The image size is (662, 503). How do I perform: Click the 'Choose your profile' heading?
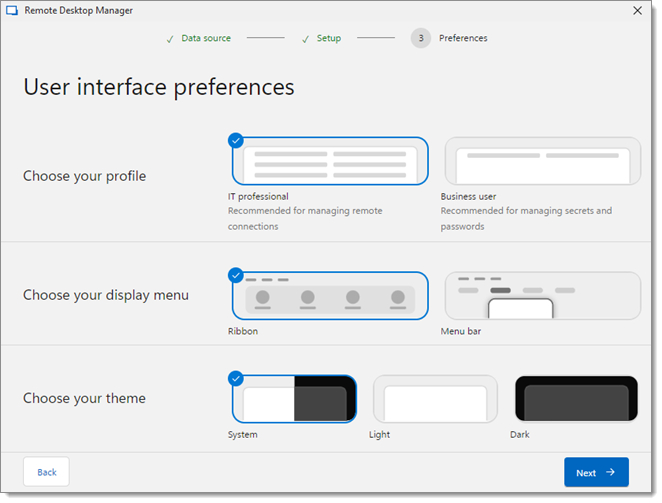pyautogui.click(x=84, y=176)
